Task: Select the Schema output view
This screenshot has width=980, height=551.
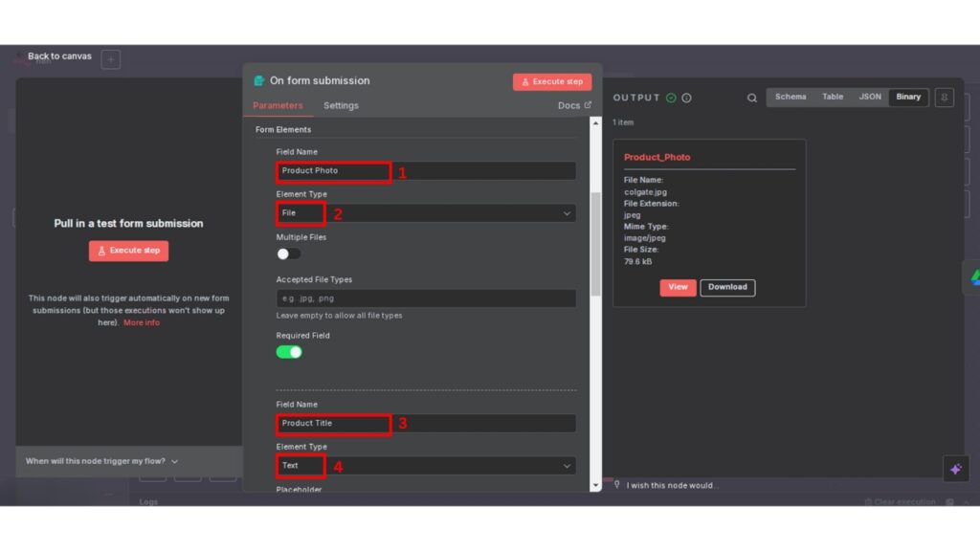Action: point(791,97)
